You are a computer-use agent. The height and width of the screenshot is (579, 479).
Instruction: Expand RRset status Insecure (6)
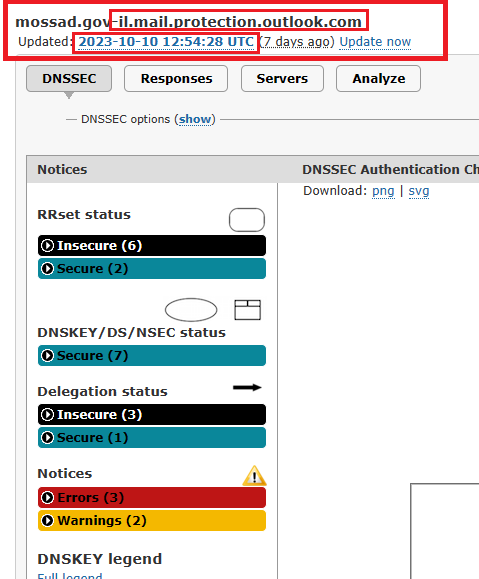click(152, 246)
